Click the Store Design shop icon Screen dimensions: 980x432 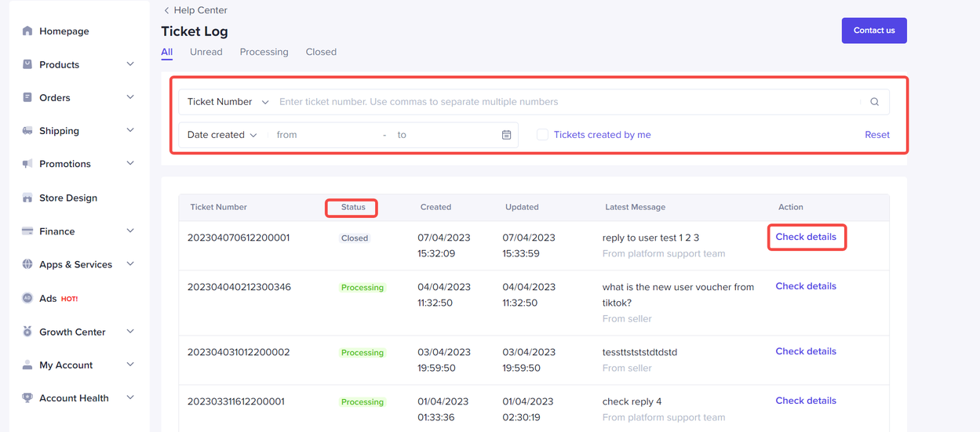[x=27, y=198]
